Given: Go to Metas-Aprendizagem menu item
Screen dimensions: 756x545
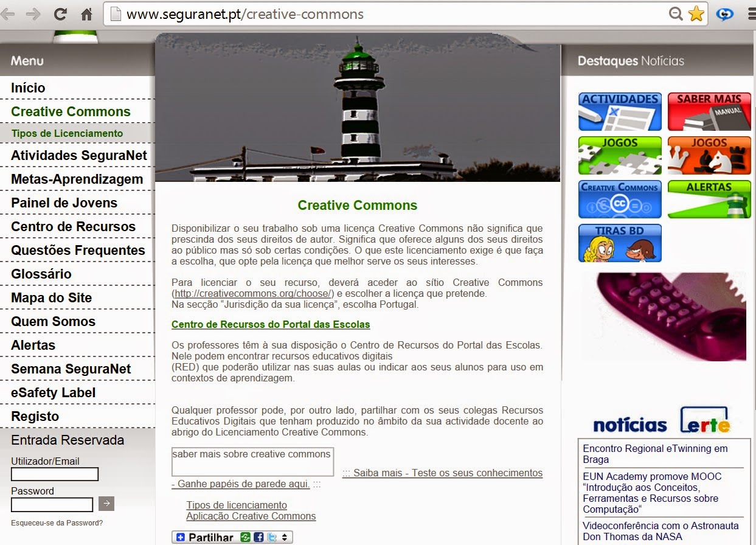Looking at the screenshot, I should (x=77, y=179).
